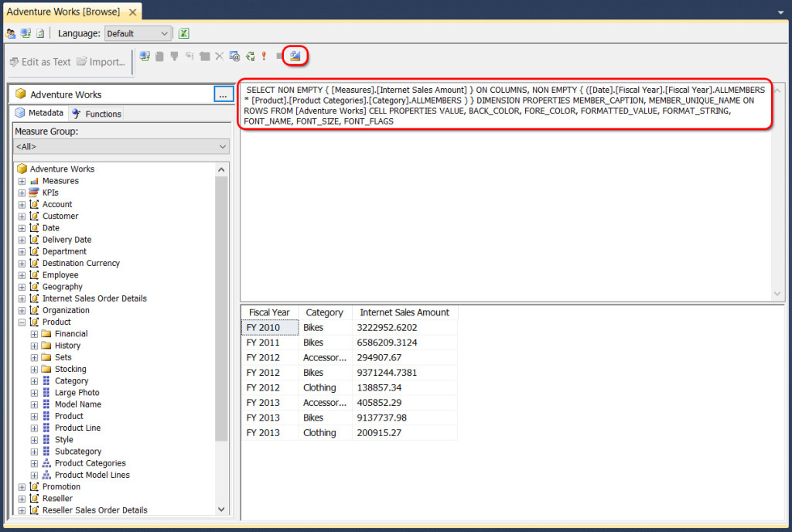
Task: Click the ellipsis button next to Adventure Works
Action: [x=223, y=94]
